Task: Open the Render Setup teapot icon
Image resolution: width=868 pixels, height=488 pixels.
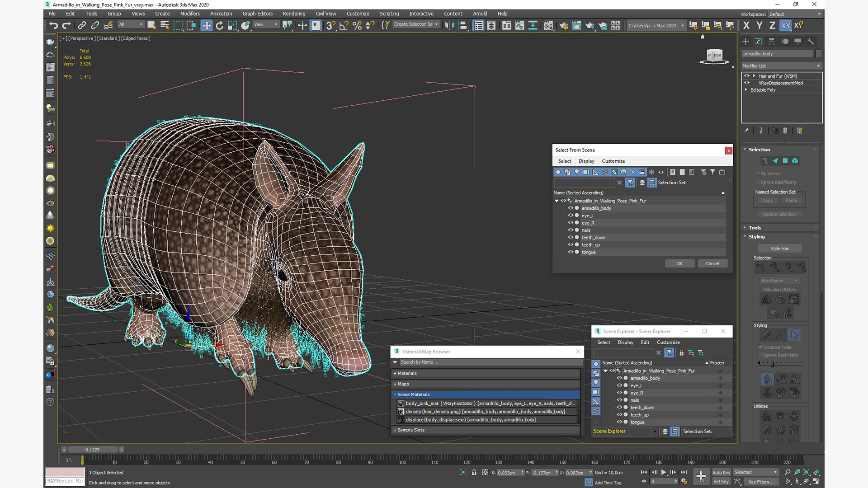Action: pos(563,25)
